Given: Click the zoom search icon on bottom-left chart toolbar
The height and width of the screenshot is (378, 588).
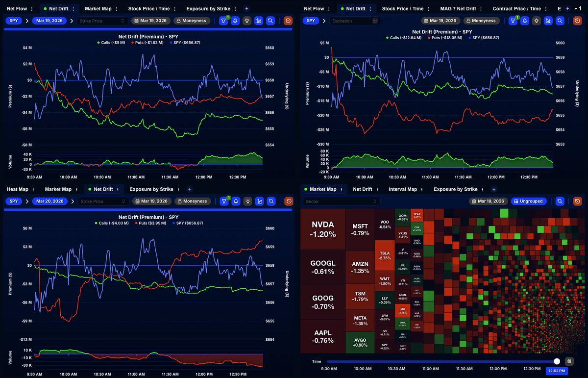Looking at the screenshot, I should point(271,201).
